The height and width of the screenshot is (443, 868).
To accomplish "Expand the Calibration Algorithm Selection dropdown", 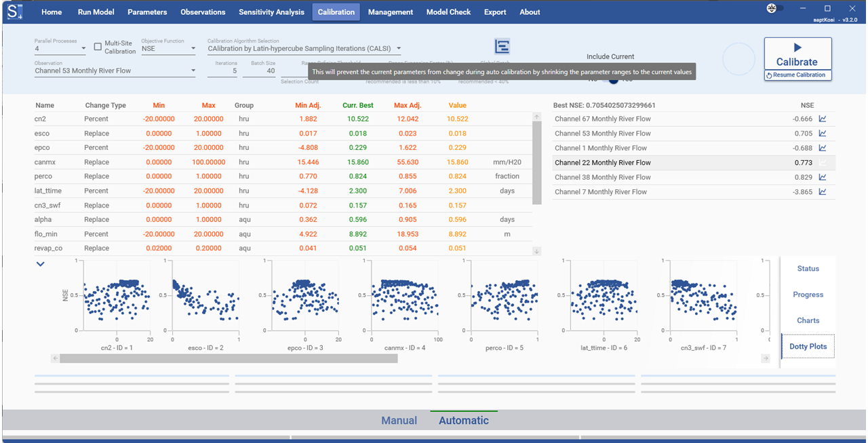I will pyautogui.click(x=304, y=49).
